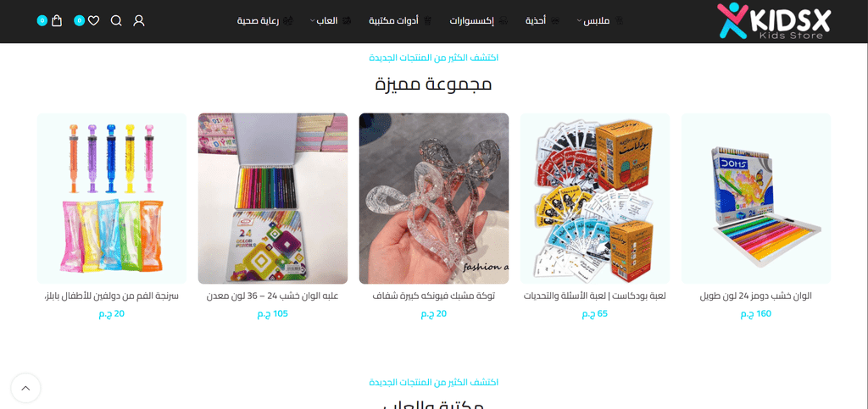Open the إكسسوارات menu item
The width and height of the screenshot is (868, 409).
point(471,21)
